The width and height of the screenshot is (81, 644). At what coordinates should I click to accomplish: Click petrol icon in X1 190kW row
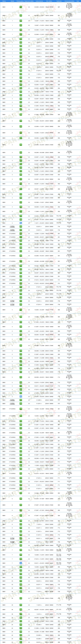tap(21, 567)
